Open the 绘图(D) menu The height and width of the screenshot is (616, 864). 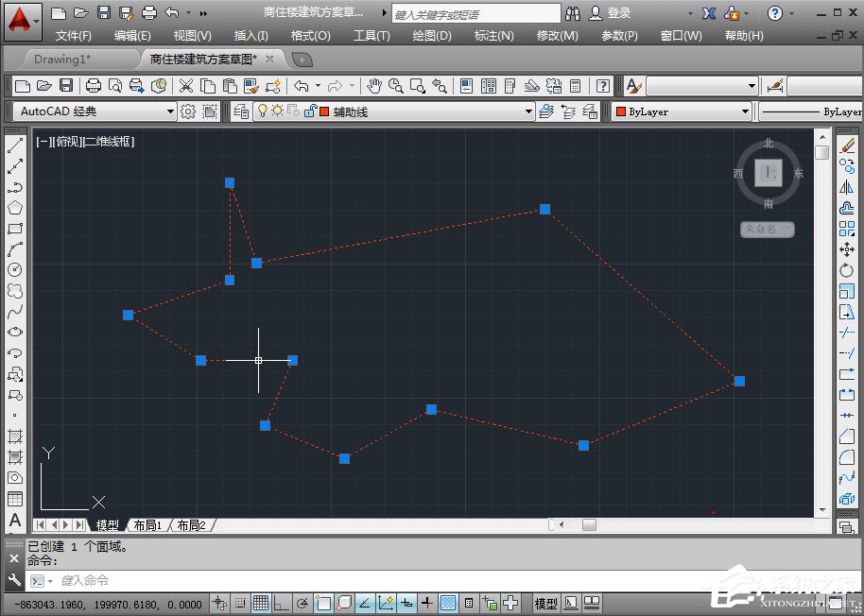[x=432, y=36]
